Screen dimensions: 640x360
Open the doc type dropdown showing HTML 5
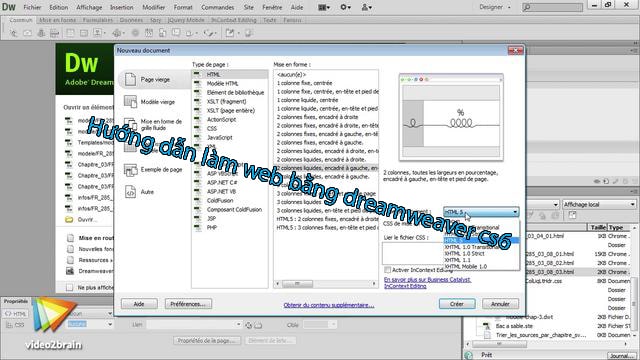point(481,212)
